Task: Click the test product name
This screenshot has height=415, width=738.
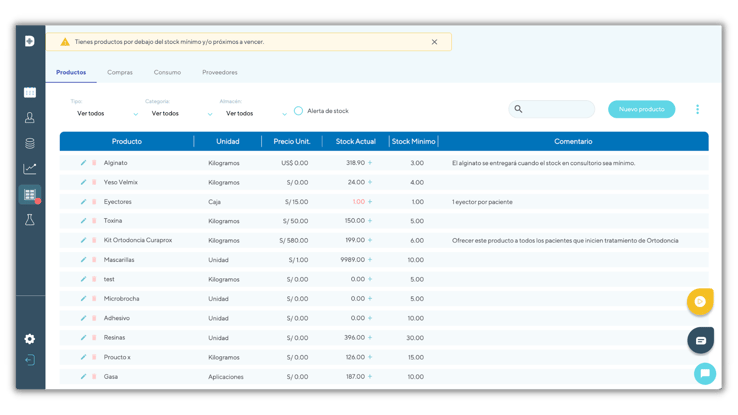Action: pyautogui.click(x=109, y=279)
